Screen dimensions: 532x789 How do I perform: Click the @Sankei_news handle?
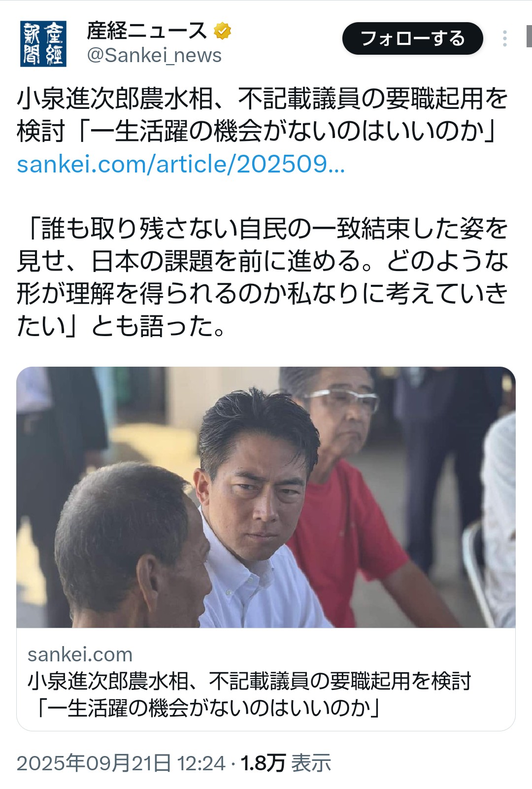154,55
